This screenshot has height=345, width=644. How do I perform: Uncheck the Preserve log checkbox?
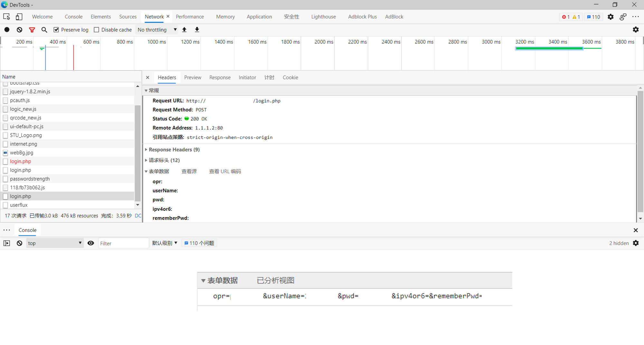point(56,30)
